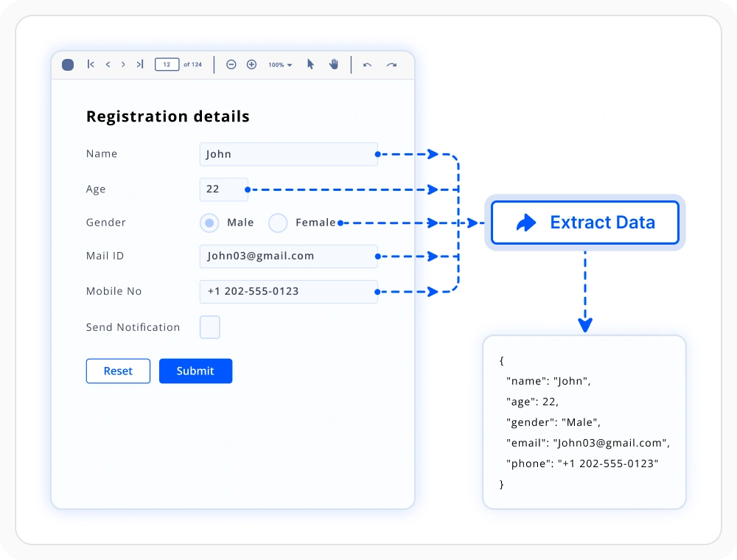737x560 pixels.
Task: Click the page number box showing 12
Action: [x=167, y=64]
